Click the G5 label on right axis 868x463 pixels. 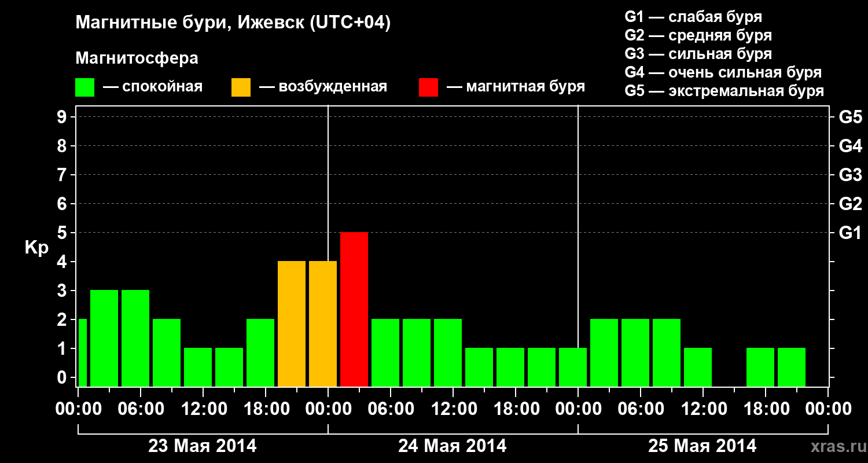[x=850, y=117]
